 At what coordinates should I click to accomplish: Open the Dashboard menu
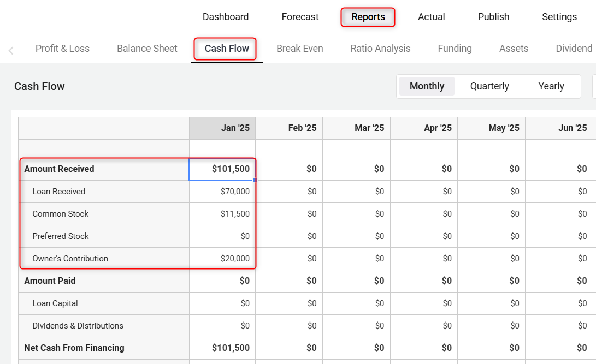click(226, 17)
